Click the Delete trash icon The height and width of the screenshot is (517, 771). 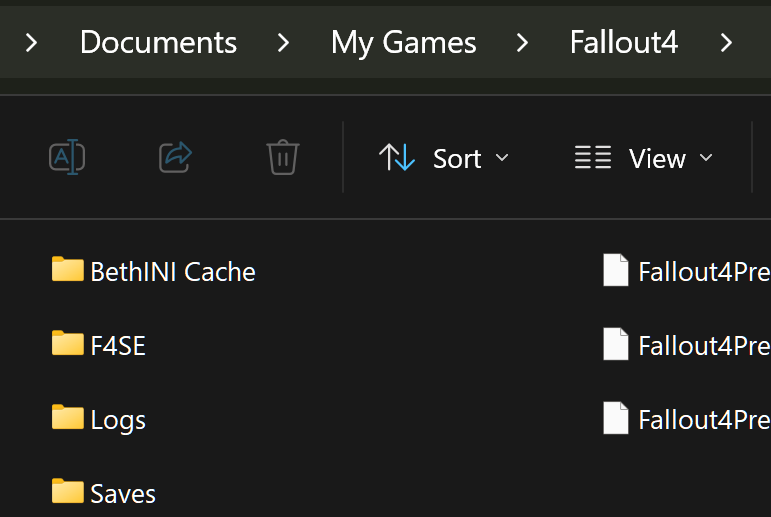coord(283,157)
